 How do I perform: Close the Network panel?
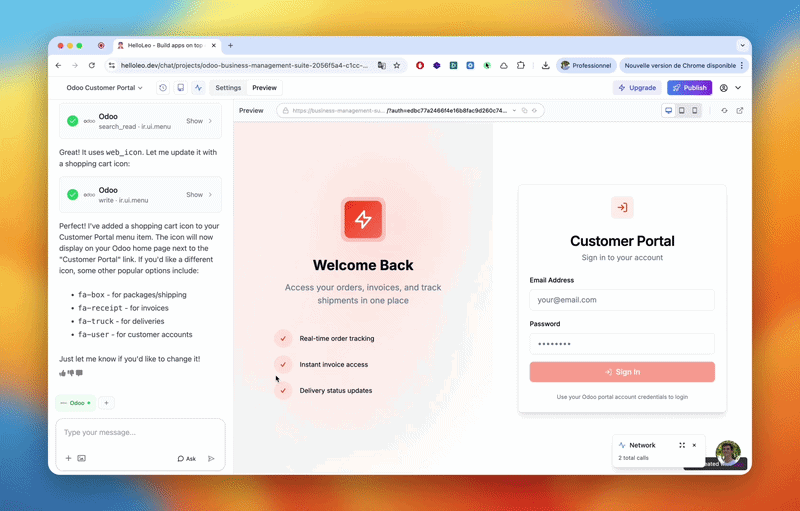[694, 445]
